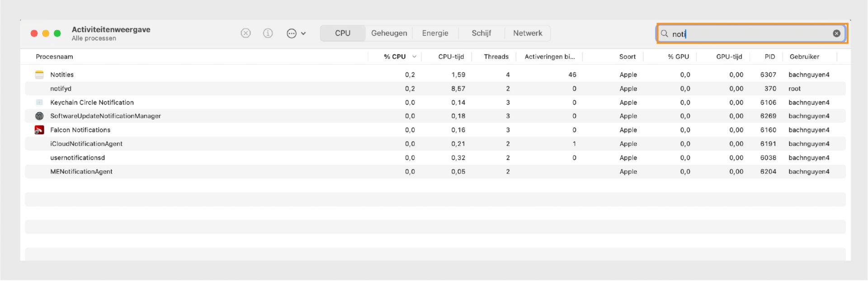Click the more options ellipsis icon
The image size is (868, 281).
292,33
